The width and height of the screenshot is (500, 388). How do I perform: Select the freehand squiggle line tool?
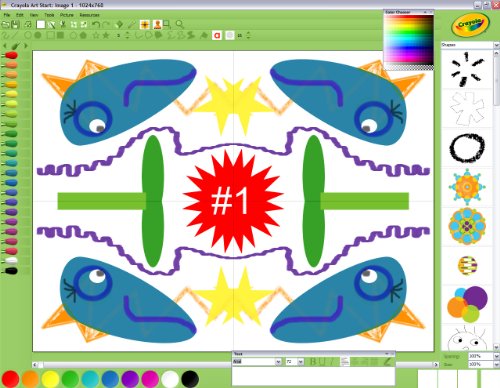pos(5,35)
